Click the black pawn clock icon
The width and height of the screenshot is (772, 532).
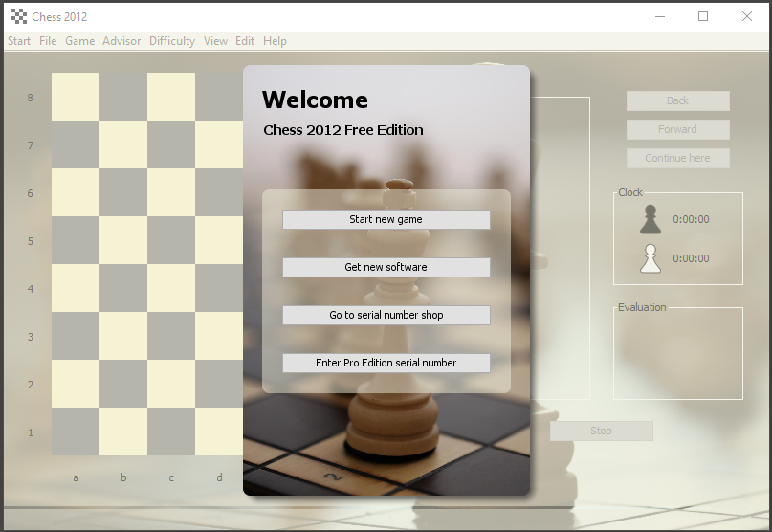pyautogui.click(x=651, y=219)
